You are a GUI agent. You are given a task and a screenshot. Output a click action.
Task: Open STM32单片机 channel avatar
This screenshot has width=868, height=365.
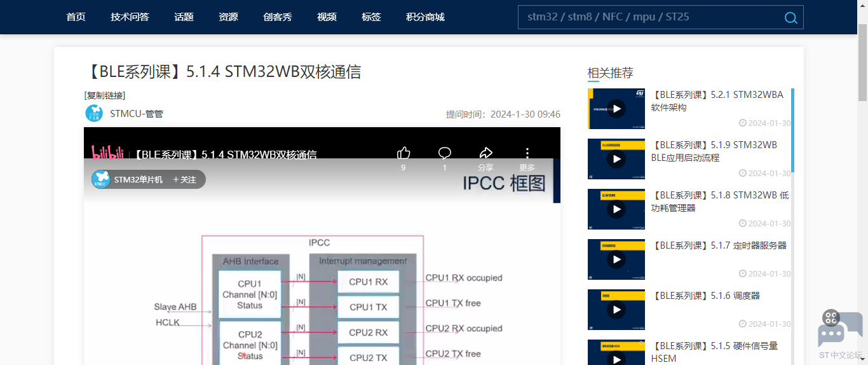101,179
